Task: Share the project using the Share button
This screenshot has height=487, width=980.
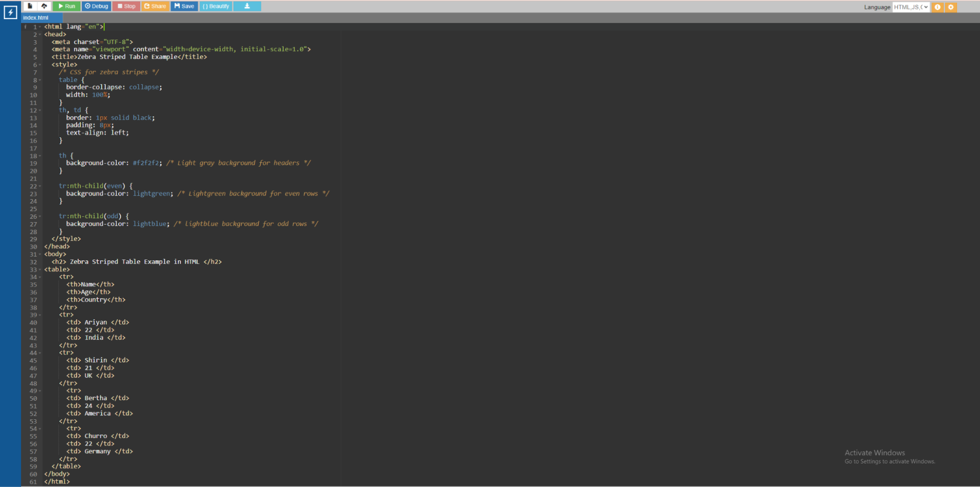Action: pos(155,6)
